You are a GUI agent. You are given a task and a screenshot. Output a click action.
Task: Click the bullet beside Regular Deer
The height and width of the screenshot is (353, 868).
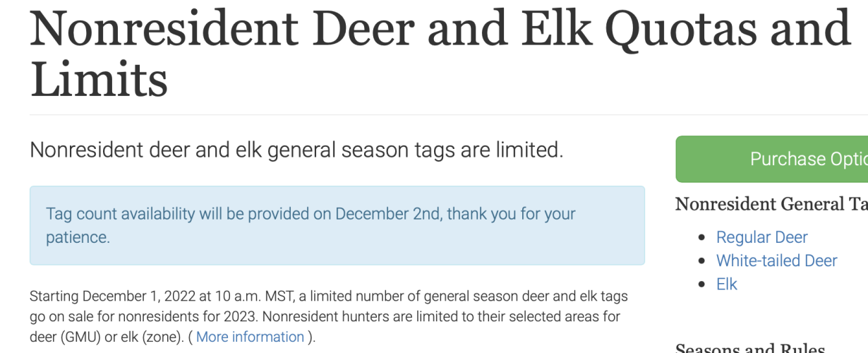click(701, 238)
